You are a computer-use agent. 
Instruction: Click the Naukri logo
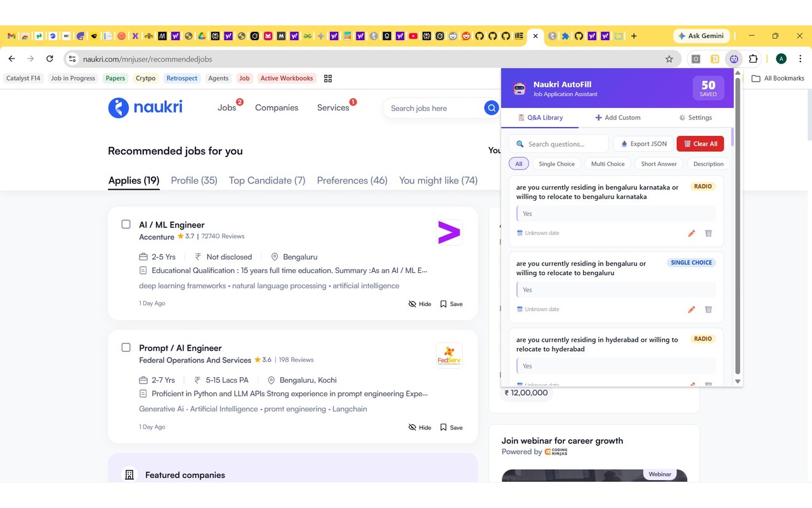(x=145, y=107)
